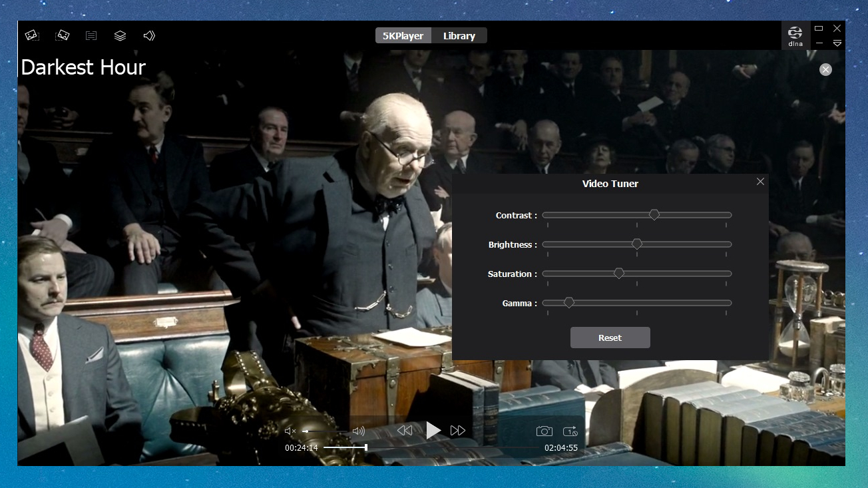Click the rotate-left picture icon in top toolbar
The height and width of the screenshot is (488, 868).
pyautogui.click(x=32, y=35)
